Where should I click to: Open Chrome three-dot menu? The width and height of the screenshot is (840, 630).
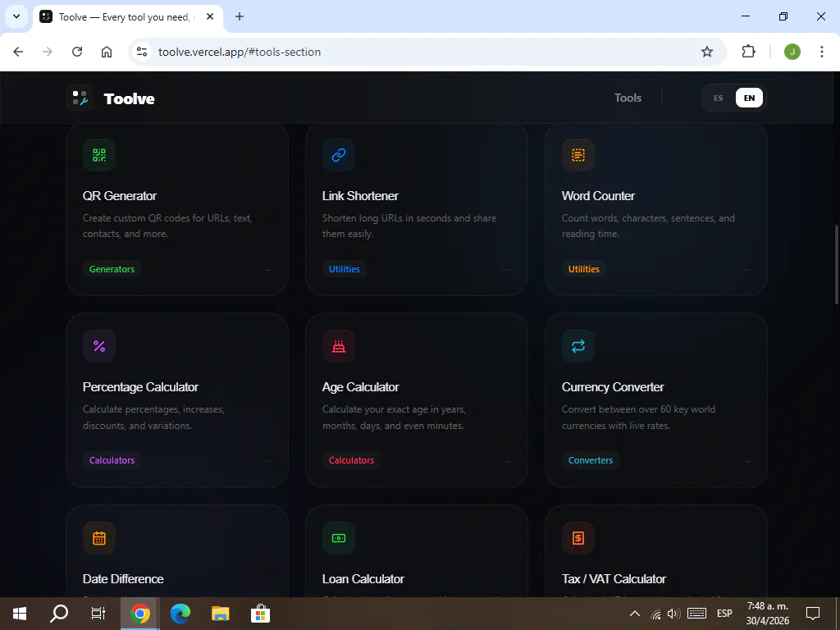point(822,52)
